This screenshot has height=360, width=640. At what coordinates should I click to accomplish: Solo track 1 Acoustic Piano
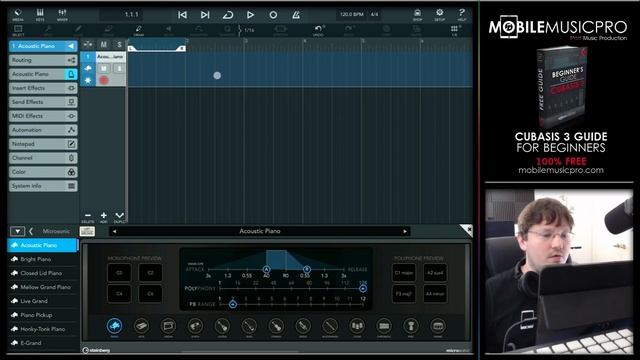119,69
